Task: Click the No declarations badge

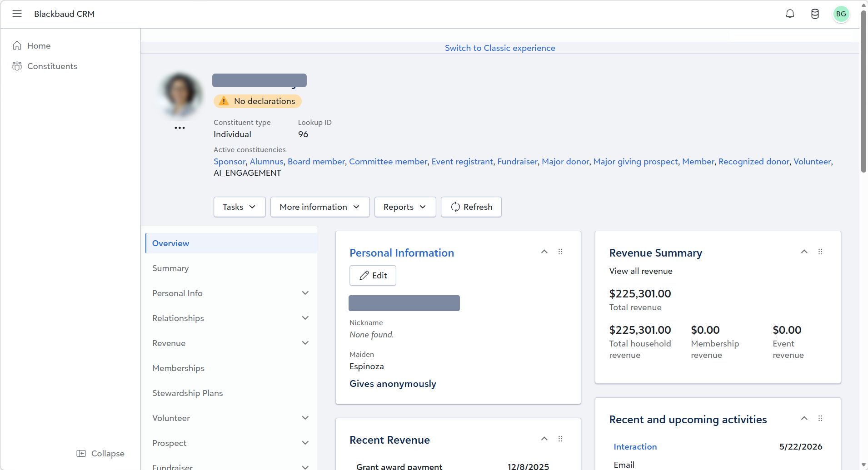Action: pyautogui.click(x=258, y=101)
